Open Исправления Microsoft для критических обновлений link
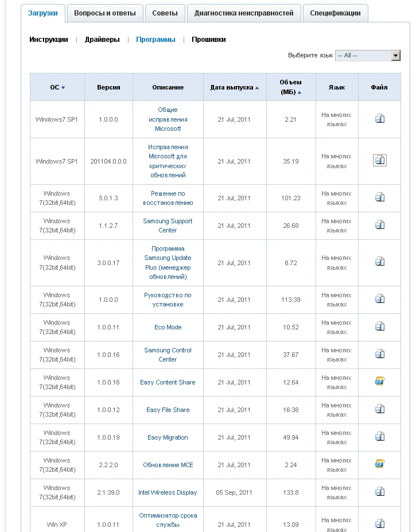The height and width of the screenshot is (532, 416). coord(168,161)
